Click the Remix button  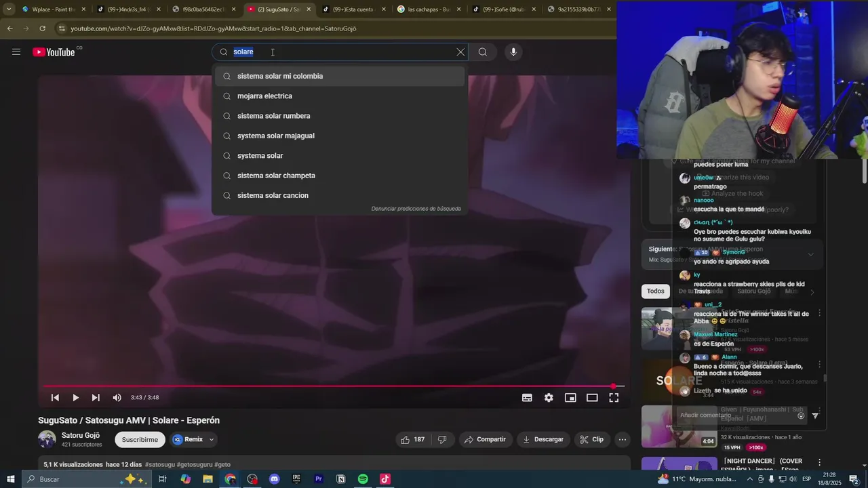pyautogui.click(x=189, y=440)
